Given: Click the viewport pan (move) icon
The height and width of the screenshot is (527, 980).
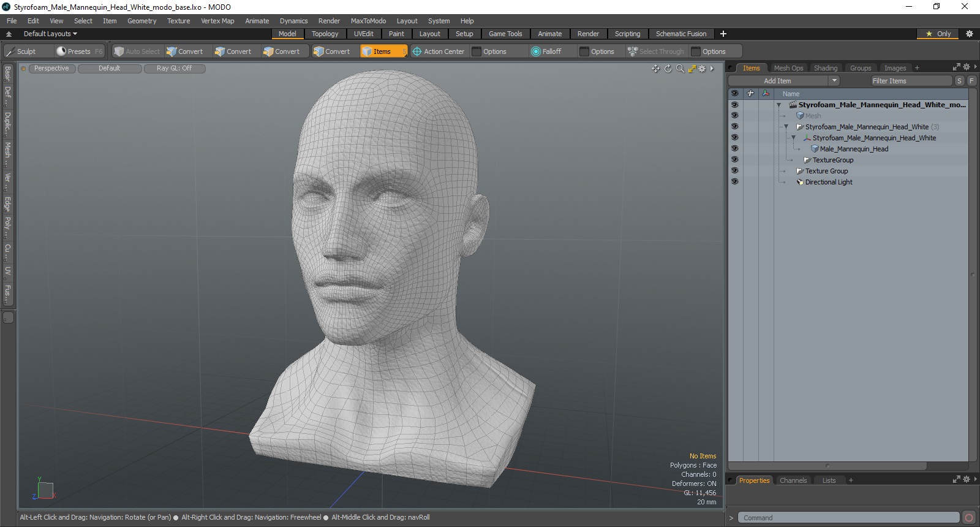Looking at the screenshot, I should (x=656, y=69).
